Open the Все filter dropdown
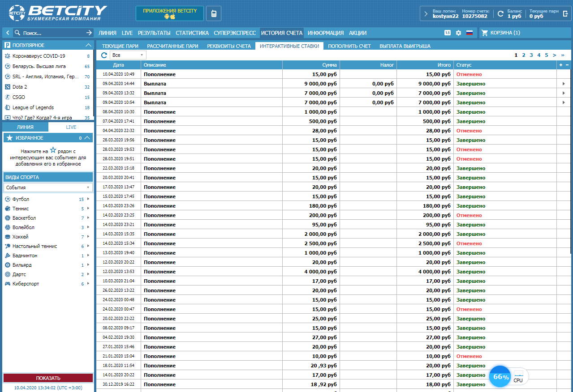The width and height of the screenshot is (573, 392). tap(128, 55)
